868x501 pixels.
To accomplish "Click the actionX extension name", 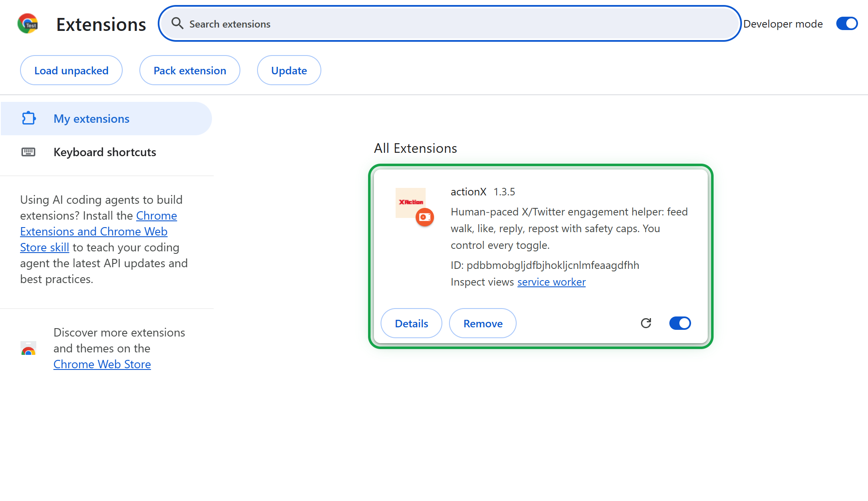I will (x=468, y=192).
